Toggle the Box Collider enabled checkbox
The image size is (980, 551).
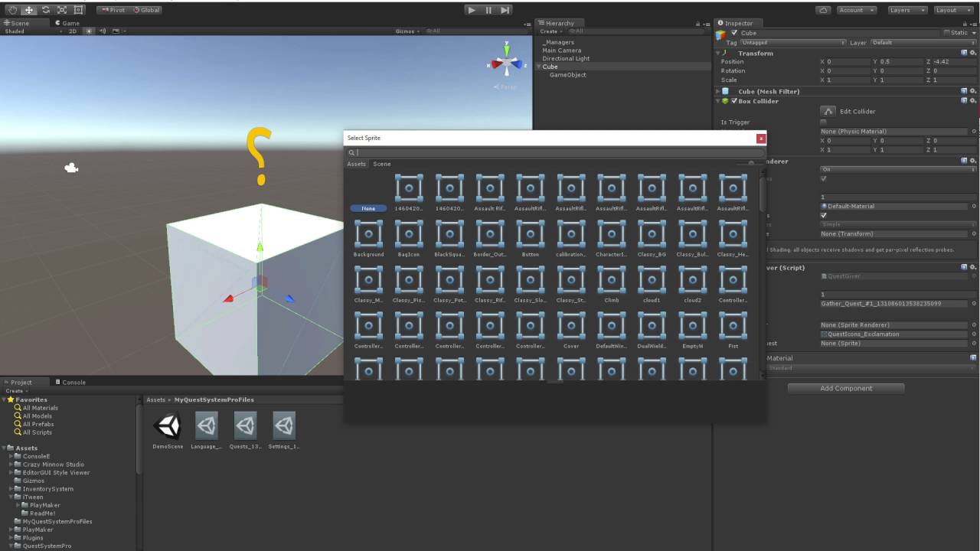734,101
